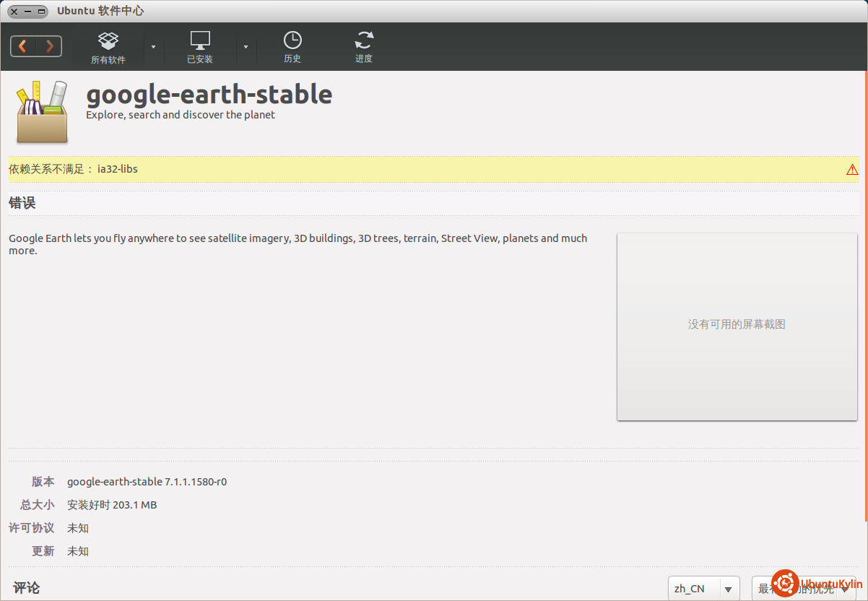Maximize the Ubuntu 软件中心 window
The width and height of the screenshot is (868, 601).
(41, 12)
